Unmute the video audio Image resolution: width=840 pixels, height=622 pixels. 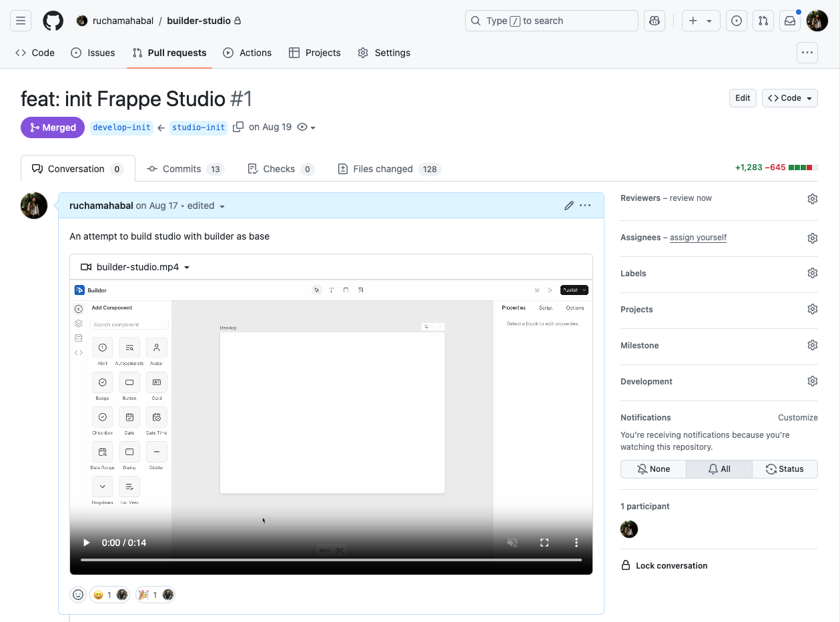tap(512, 543)
